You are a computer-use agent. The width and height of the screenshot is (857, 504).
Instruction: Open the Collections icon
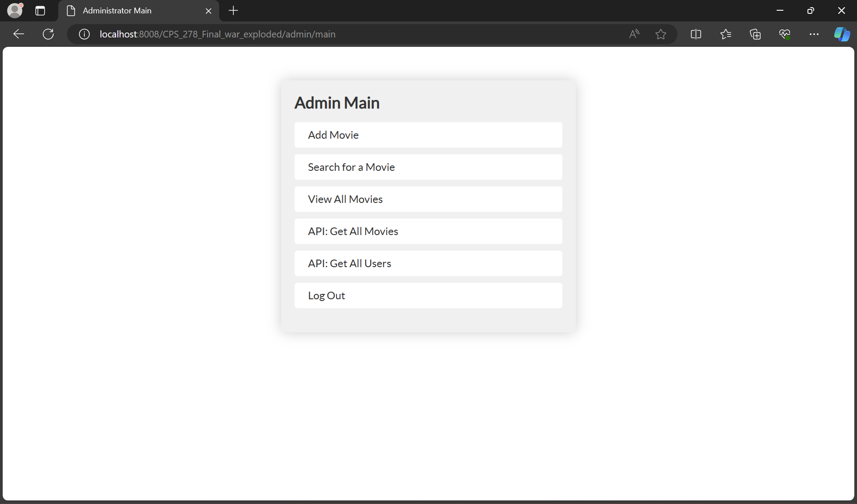(x=755, y=34)
